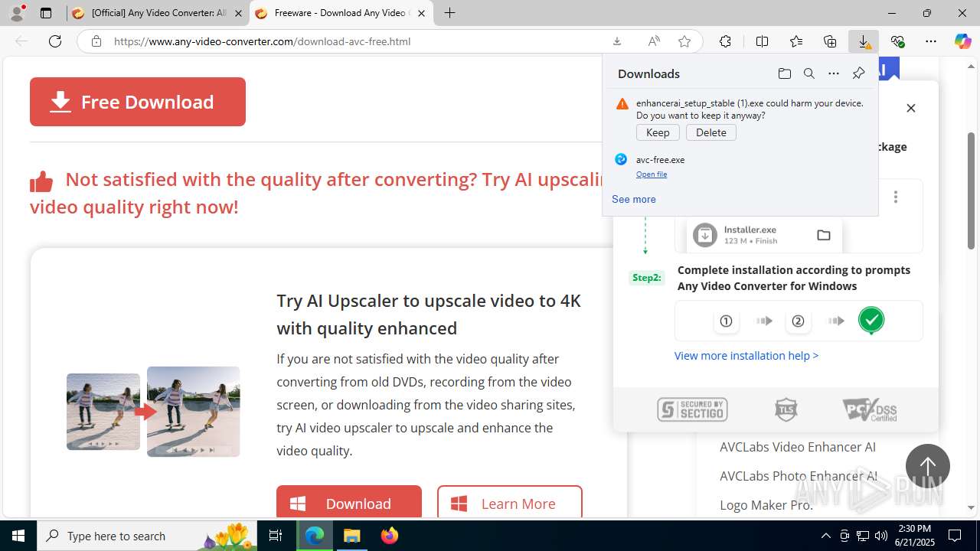Image resolution: width=980 pixels, height=551 pixels.
Task: Click the page vertical scrollbar thumb
Action: point(971,191)
